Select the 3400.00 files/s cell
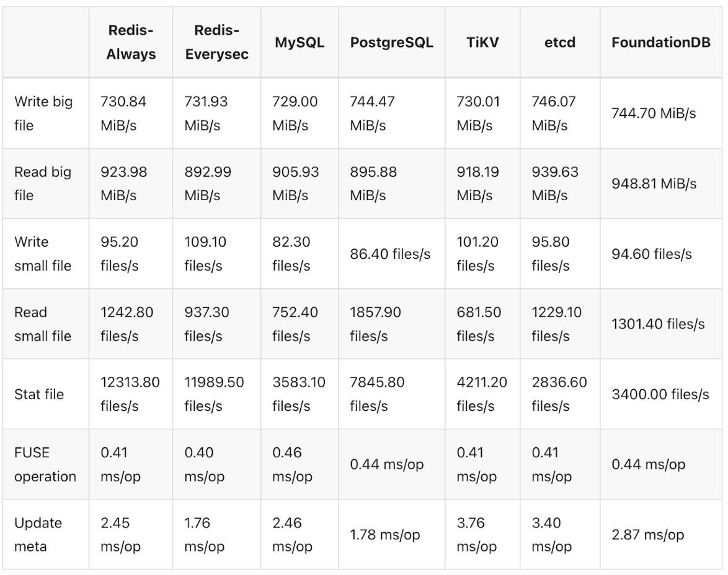 (x=660, y=394)
